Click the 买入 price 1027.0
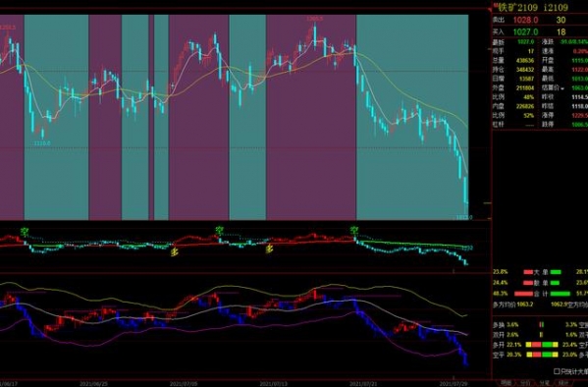This screenshot has height=387, width=588. [526, 31]
